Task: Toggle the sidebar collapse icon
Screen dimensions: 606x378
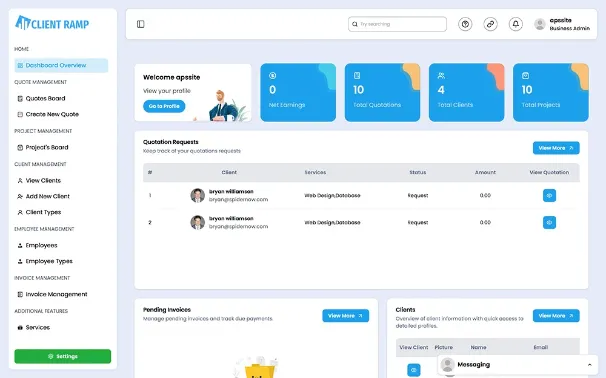Action: coord(141,24)
